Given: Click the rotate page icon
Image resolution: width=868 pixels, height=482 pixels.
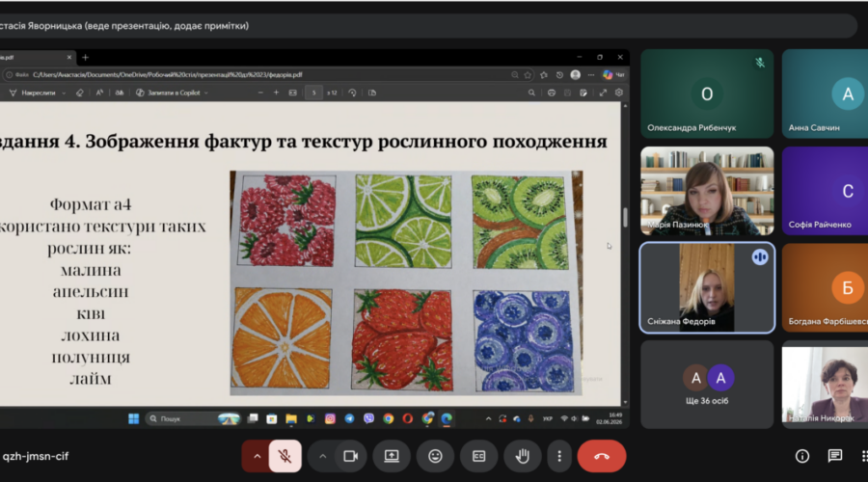Looking at the screenshot, I should tap(352, 93).
